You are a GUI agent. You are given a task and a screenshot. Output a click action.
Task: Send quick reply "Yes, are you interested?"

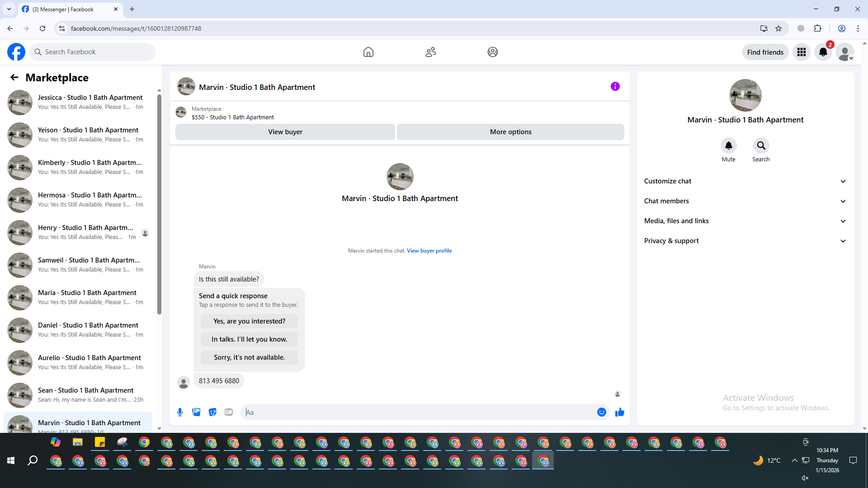tap(249, 321)
